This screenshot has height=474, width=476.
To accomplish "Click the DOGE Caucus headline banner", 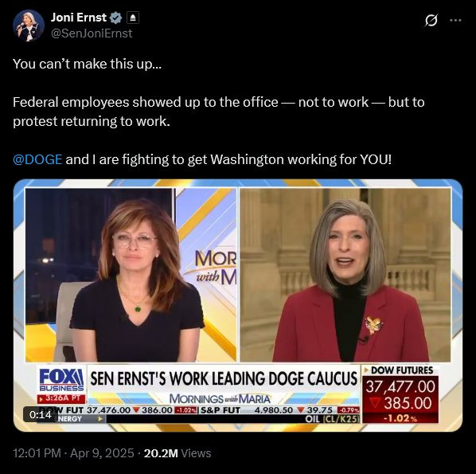I will [x=224, y=378].
